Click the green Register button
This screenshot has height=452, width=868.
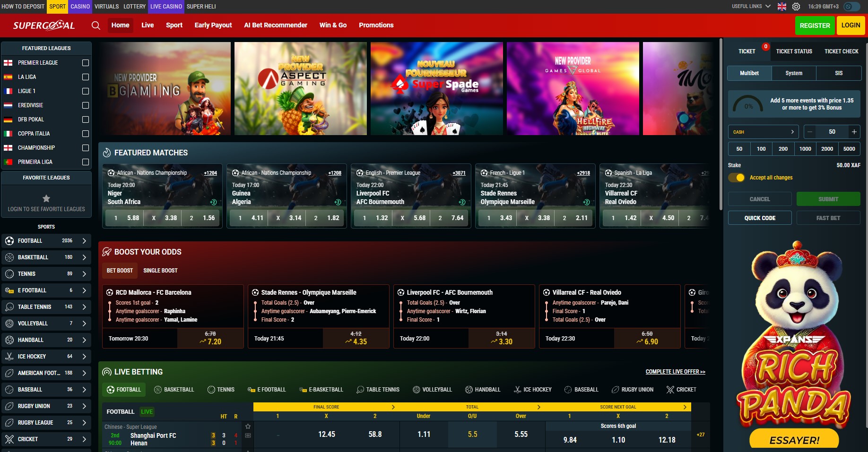click(815, 26)
